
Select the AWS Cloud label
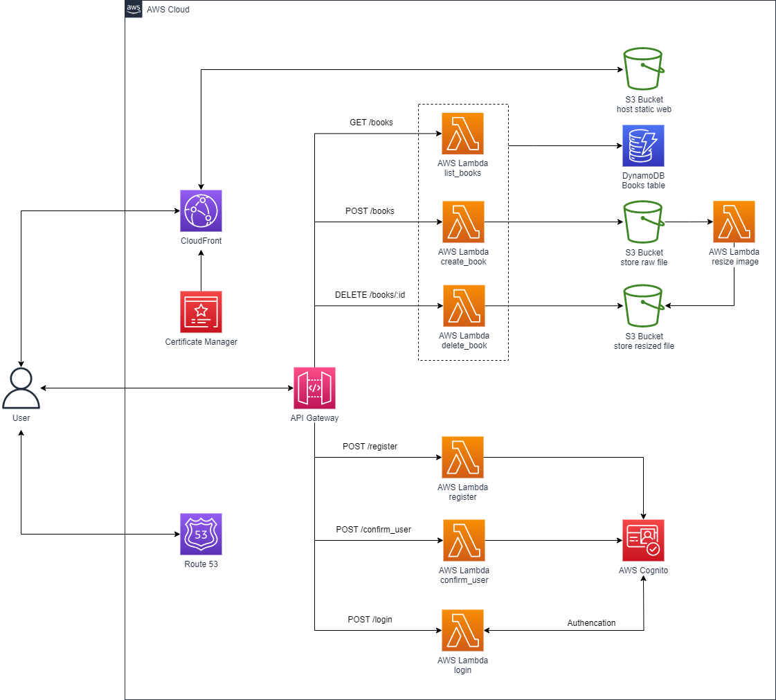click(x=168, y=10)
